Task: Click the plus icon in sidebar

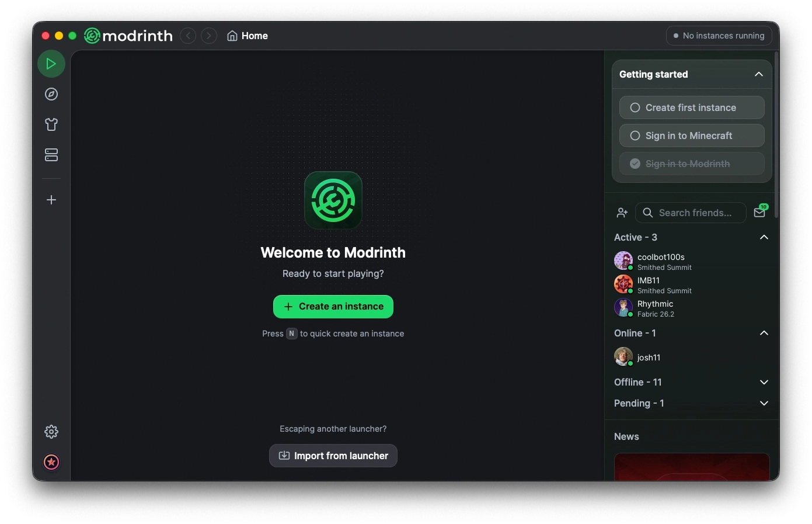Action: click(51, 200)
